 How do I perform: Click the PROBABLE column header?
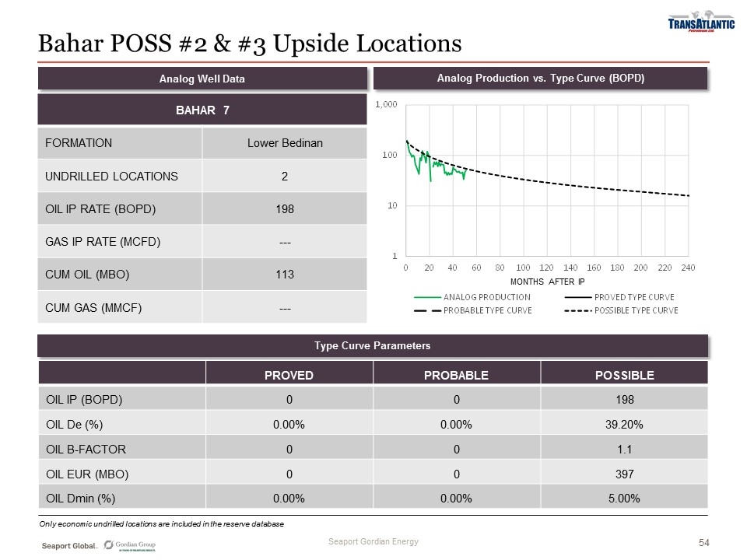[x=456, y=375]
